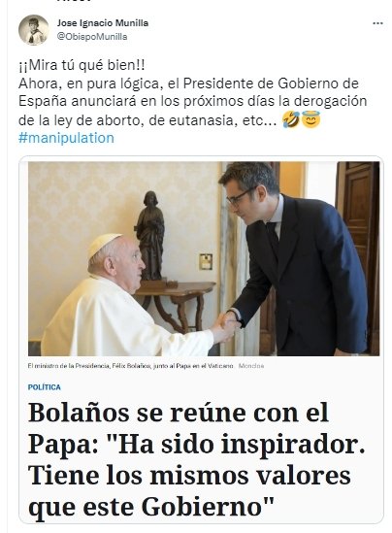This screenshot has width=392, height=533.
Task: Click the tweet sentence mentioning 'ley de aborto'
Action: point(192,101)
